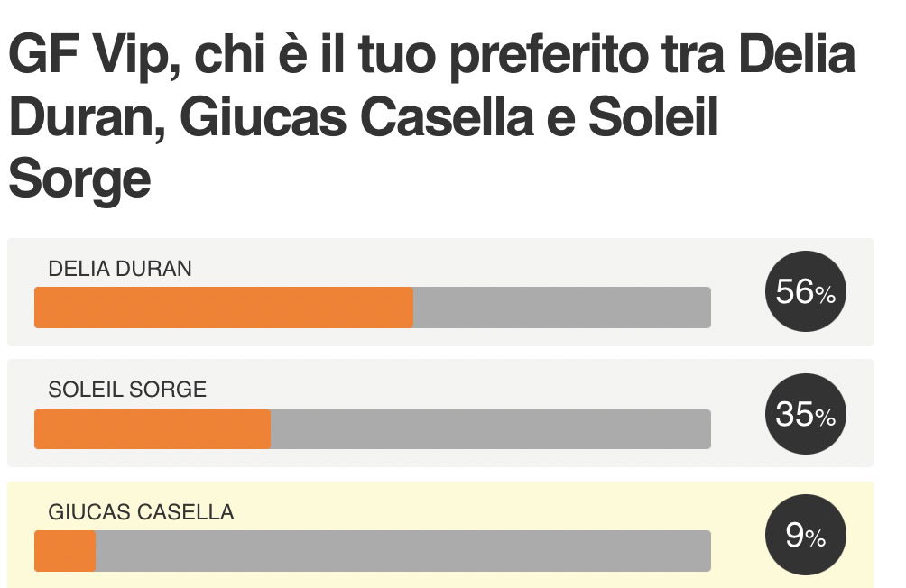Click the word "Sorge" in the title
906x588 pixels.
(x=79, y=180)
